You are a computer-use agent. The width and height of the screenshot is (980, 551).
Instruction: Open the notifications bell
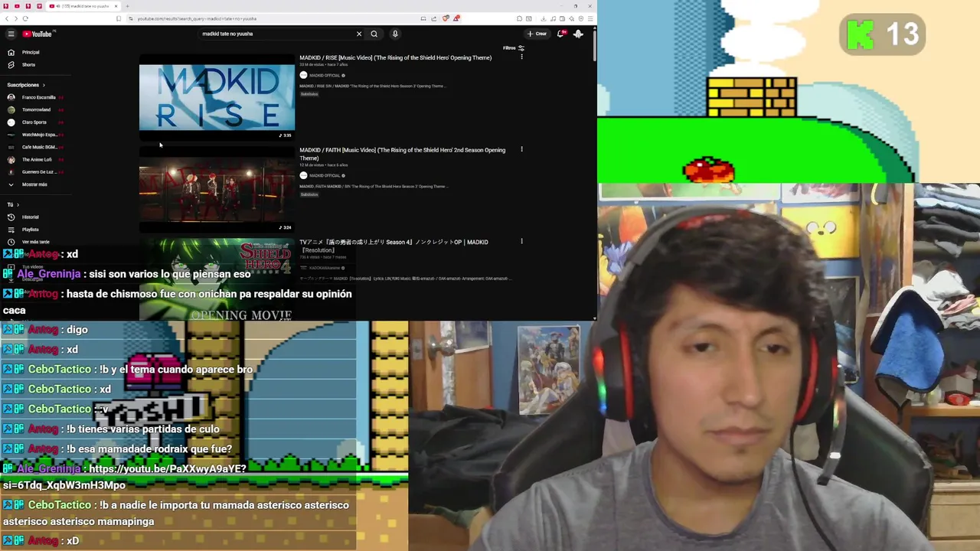561,34
